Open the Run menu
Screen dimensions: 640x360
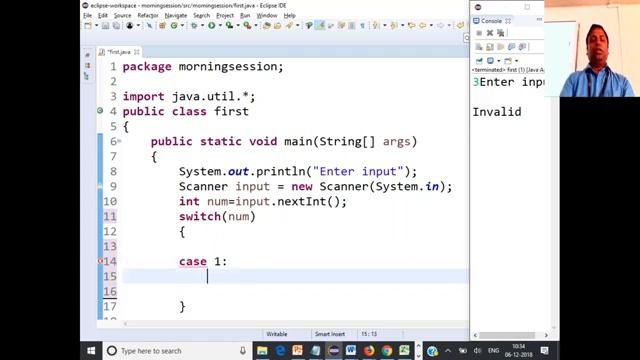pyautogui.click(x=245, y=16)
